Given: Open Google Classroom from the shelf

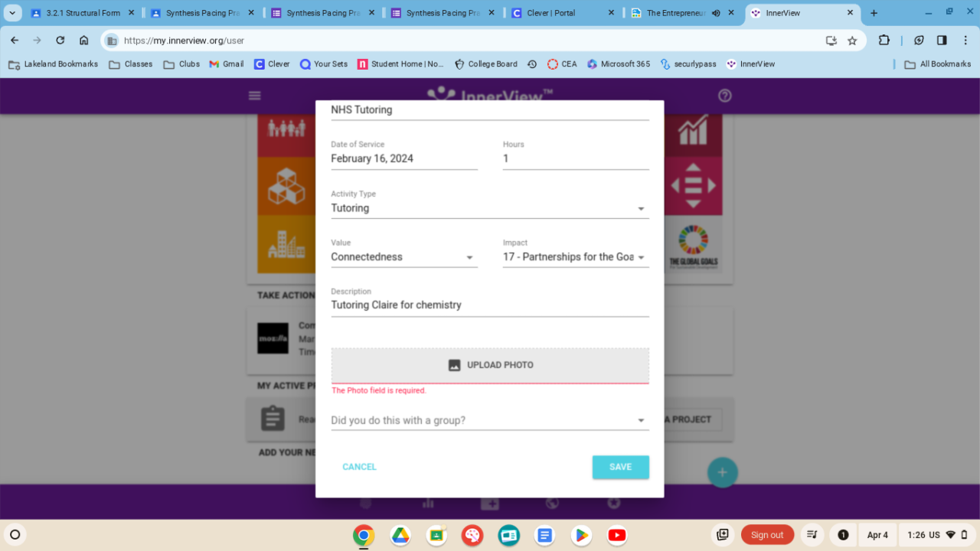Looking at the screenshot, I should tap(436, 535).
